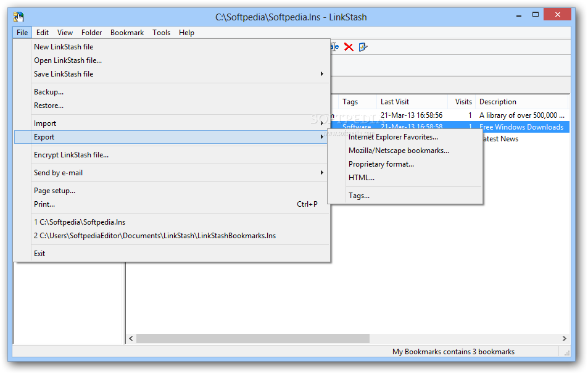Open recent file 2 LinkStashBookmarks.lns
Screen dimensions: 588x374
(x=172, y=236)
